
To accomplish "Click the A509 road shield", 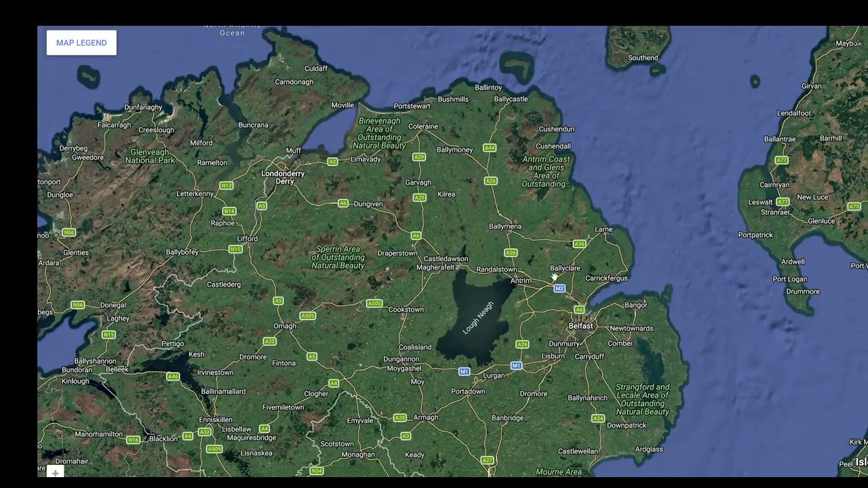I will [x=214, y=449].
